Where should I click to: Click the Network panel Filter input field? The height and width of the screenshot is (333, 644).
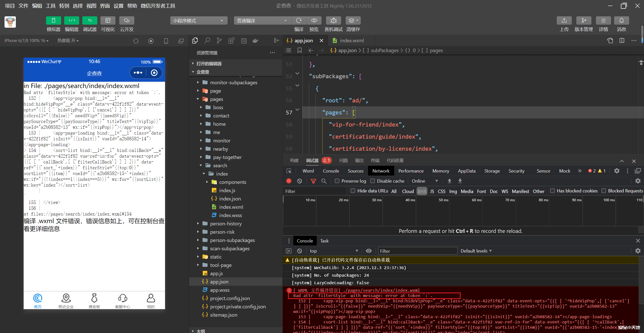314,191
